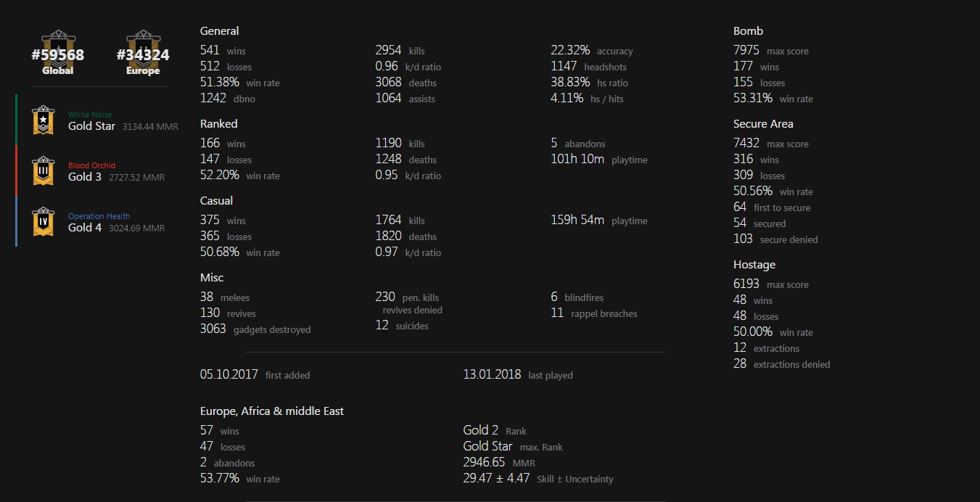Click the Europe, Africa & middle East heading

tap(272, 411)
